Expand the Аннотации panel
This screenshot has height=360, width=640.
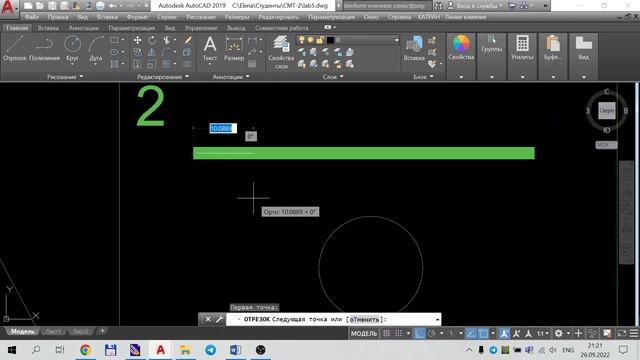coord(231,77)
